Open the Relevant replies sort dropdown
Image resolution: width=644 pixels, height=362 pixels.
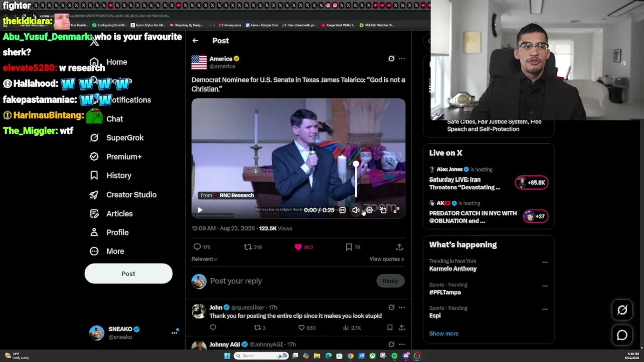pyautogui.click(x=204, y=259)
